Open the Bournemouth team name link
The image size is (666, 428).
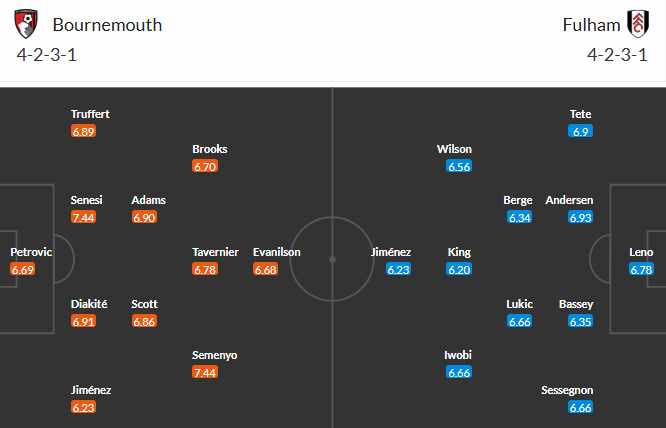click(x=107, y=25)
